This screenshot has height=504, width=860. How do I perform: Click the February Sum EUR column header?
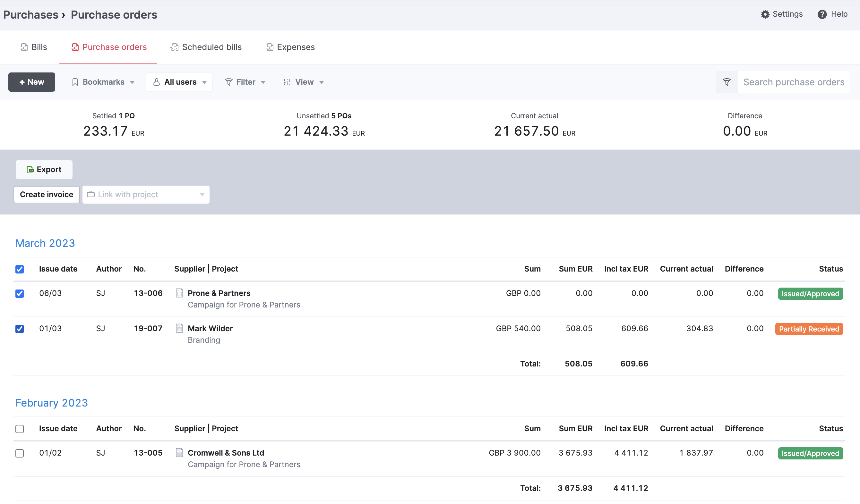click(x=575, y=428)
